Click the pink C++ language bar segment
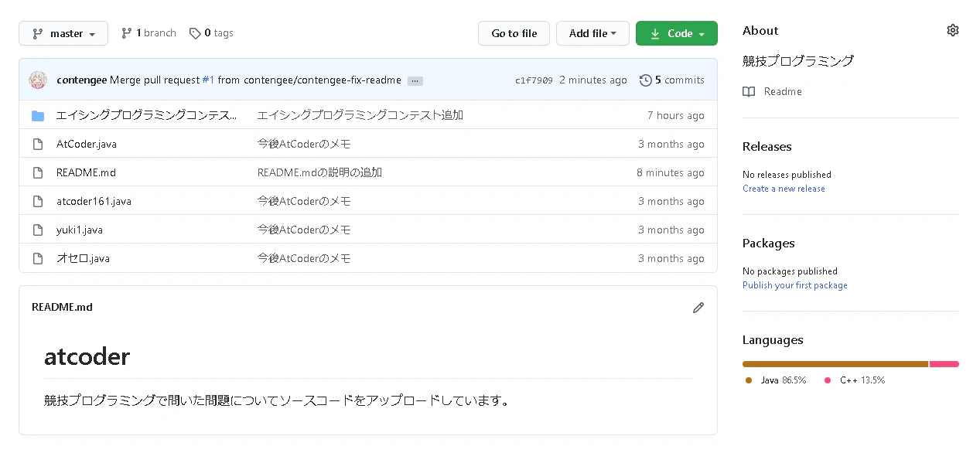The width and height of the screenshot is (980, 453). (x=944, y=364)
